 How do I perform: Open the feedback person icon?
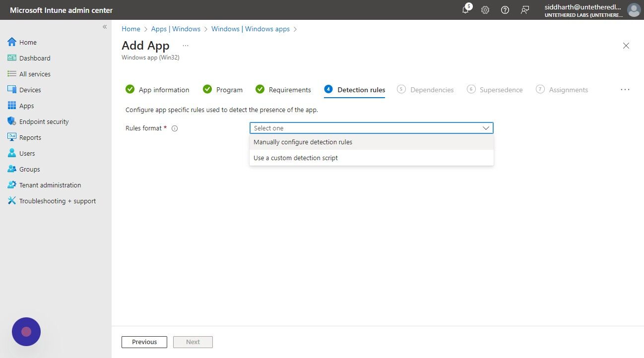coord(525,10)
